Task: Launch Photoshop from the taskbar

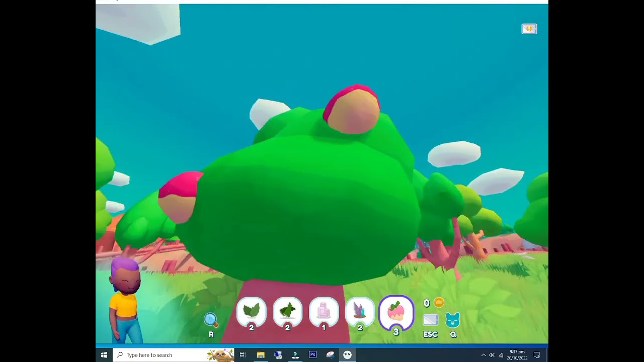Action: [x=312, y=355]
